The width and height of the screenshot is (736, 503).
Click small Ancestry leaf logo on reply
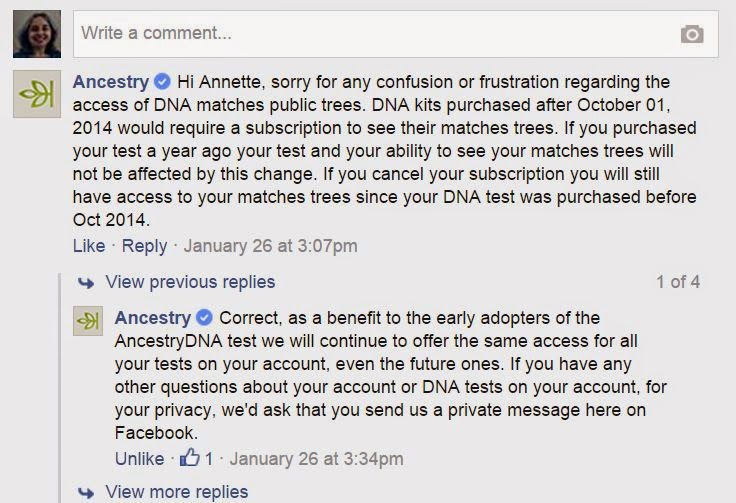(x=88, y=322)
